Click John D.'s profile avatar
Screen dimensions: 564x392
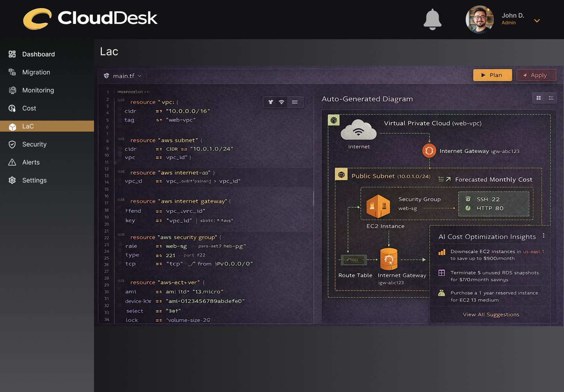click(479, 20)
